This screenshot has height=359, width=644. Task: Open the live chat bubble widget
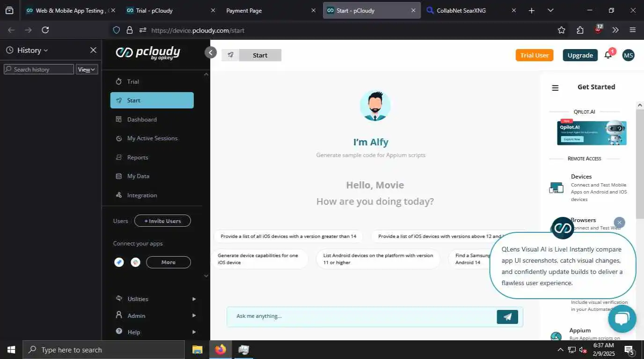point(622,319)
